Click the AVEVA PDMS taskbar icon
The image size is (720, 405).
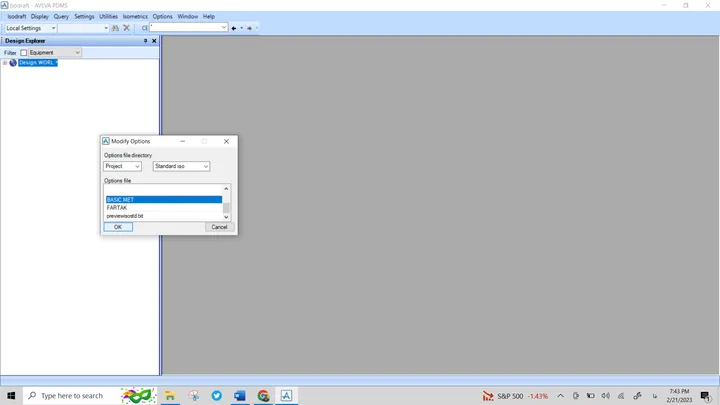click(286, 395)
